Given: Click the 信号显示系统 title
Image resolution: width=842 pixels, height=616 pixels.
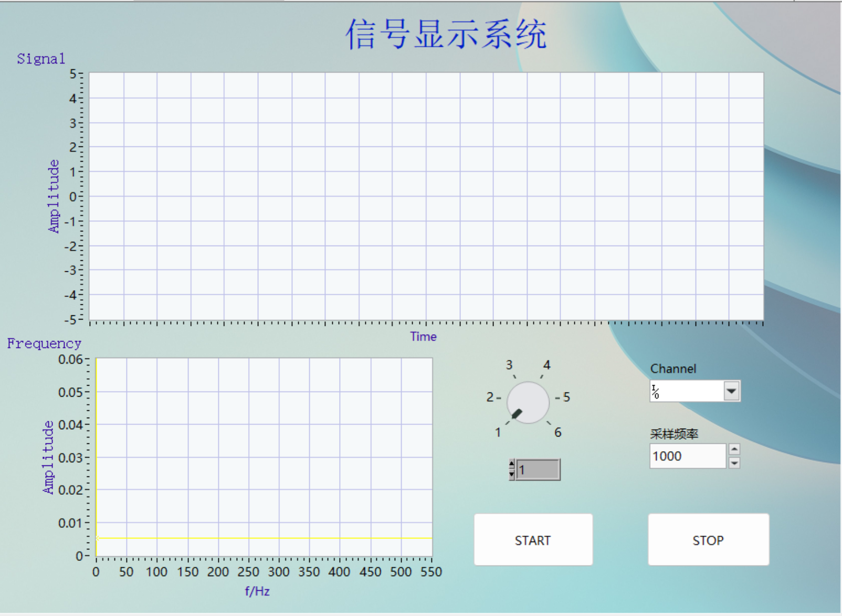Looking at the screenshot, I should click(x=446, y=34).
